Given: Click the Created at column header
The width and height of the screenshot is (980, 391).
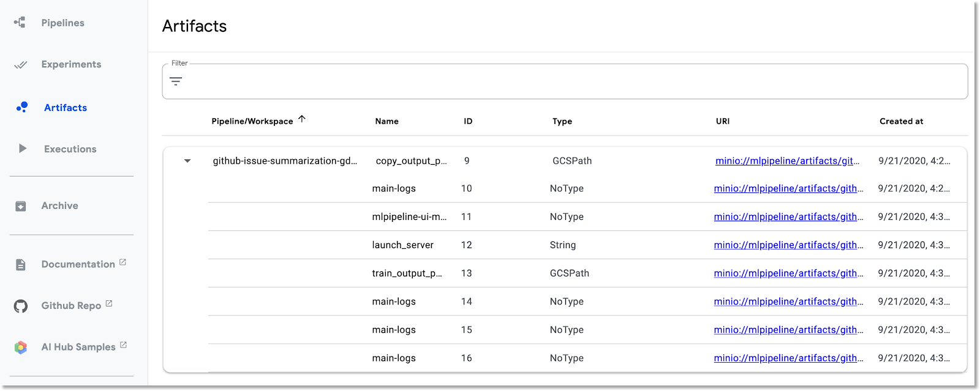Looking at the screenshot, I should 901,121.
